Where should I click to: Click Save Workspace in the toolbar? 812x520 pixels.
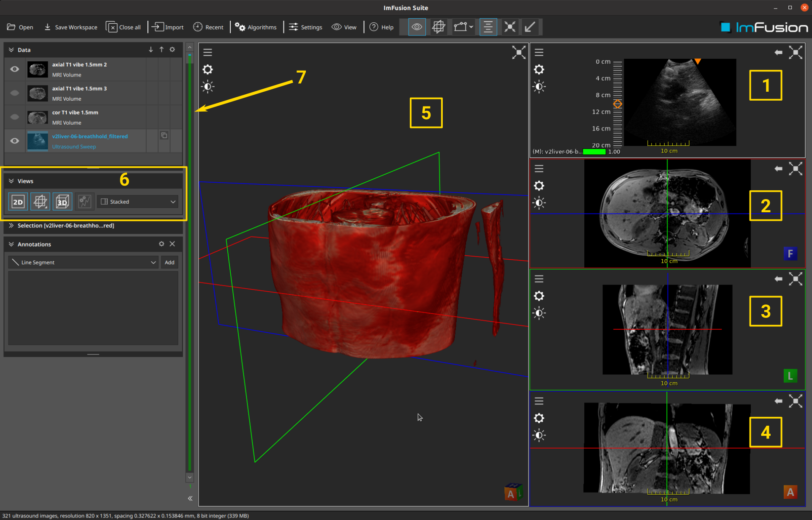[71, 27]
